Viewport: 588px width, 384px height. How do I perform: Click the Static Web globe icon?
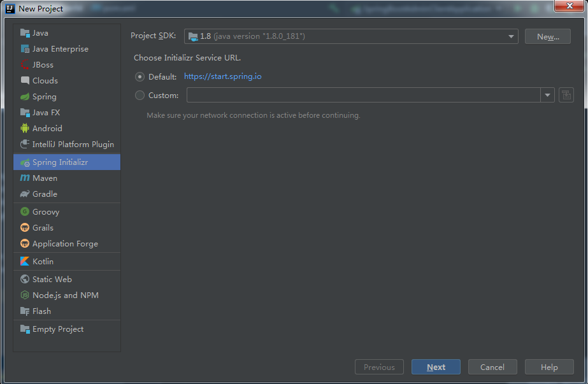pos(25,279)
